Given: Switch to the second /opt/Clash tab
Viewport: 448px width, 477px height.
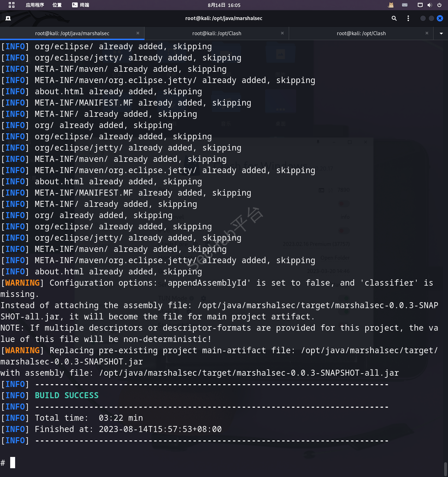Looking at the screenshot, I should [x=217, y=33].
